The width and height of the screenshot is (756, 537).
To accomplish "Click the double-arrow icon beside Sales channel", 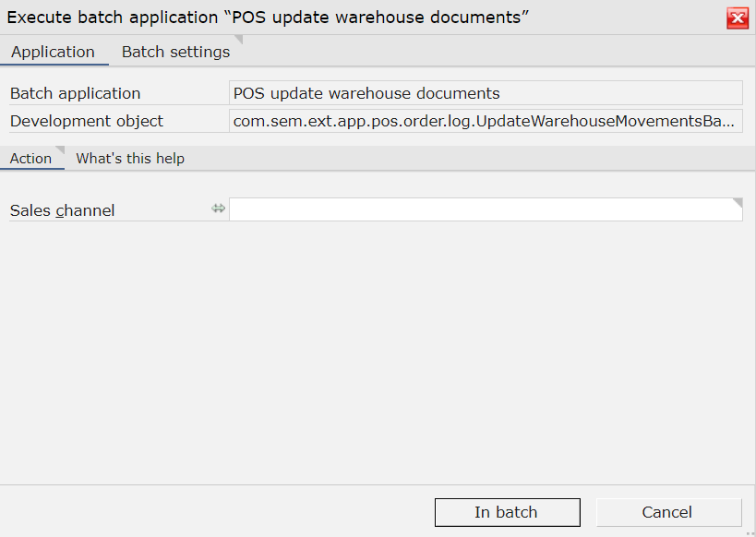I will 219,209.
